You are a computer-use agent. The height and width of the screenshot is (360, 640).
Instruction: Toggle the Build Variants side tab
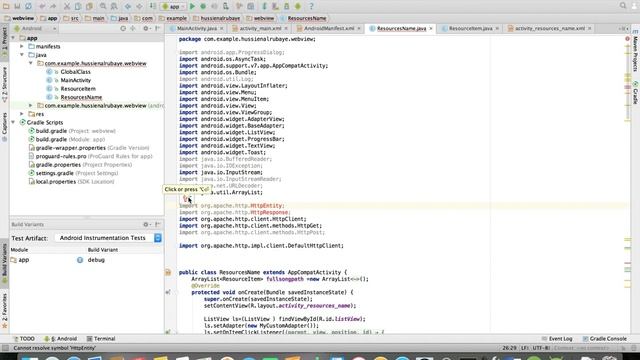(x=4, y=264)
